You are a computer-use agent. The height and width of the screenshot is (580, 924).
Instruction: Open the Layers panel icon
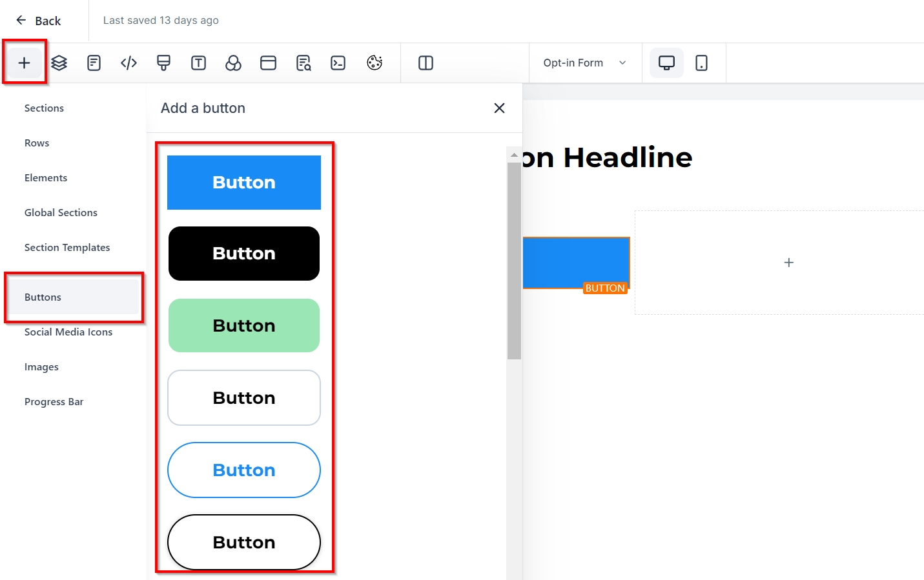click(x=59, y=63)
